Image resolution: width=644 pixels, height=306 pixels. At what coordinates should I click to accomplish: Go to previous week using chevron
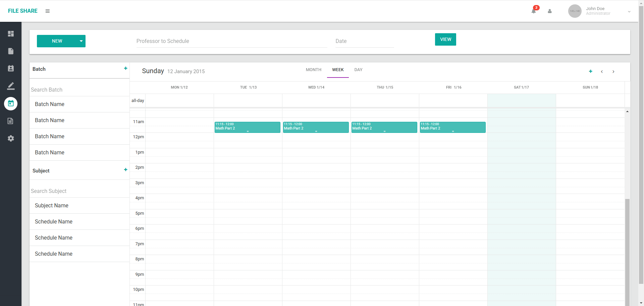coord(602,71)
